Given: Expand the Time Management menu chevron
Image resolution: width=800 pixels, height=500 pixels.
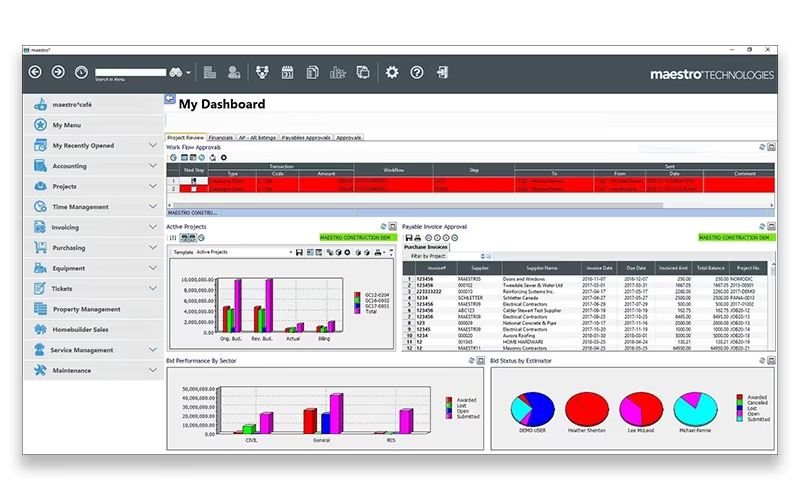Looking at the screenshot, I should coord(153,207).
